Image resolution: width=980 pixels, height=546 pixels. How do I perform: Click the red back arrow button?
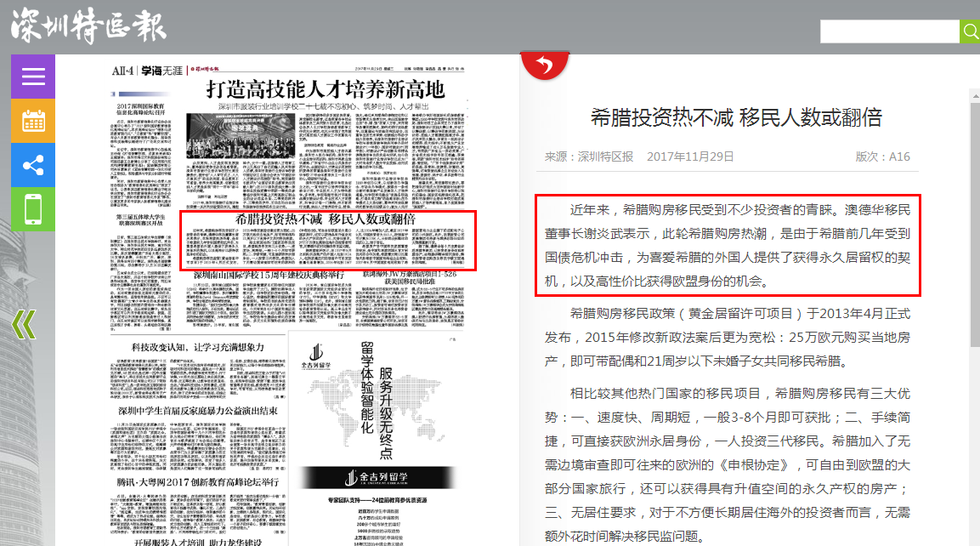[x=544, y=65]
